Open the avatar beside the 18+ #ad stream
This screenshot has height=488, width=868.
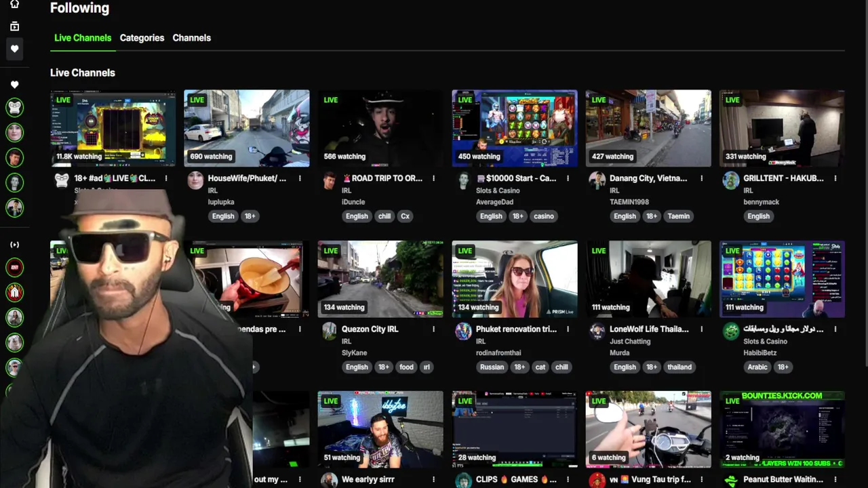point(62,180)
